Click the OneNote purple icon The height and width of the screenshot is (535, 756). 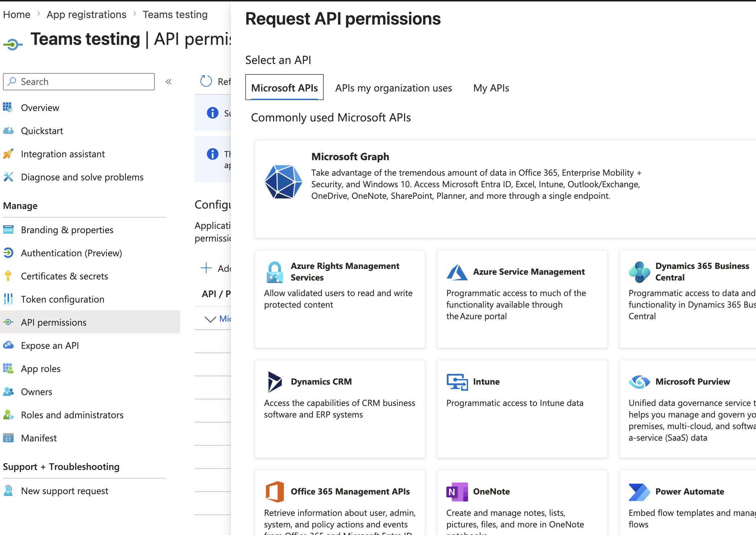click(x=457, y=492)
